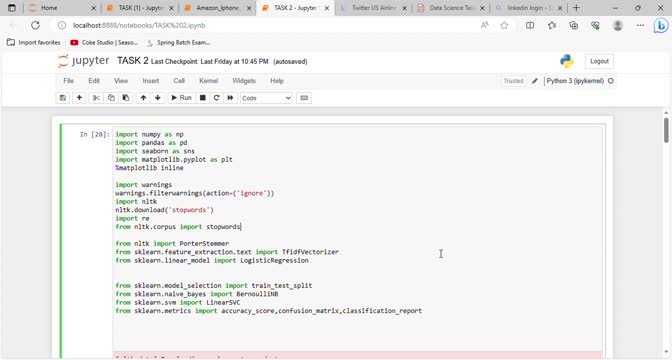View site information icon in address bar
This screenshot has width=672, height=360.
click(62, 25)
